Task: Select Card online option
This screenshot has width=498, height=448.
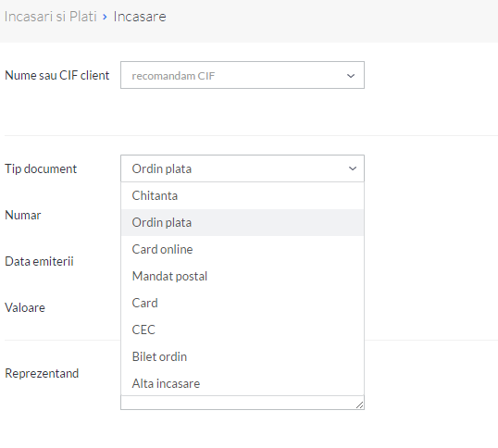Action: [242, 249]
